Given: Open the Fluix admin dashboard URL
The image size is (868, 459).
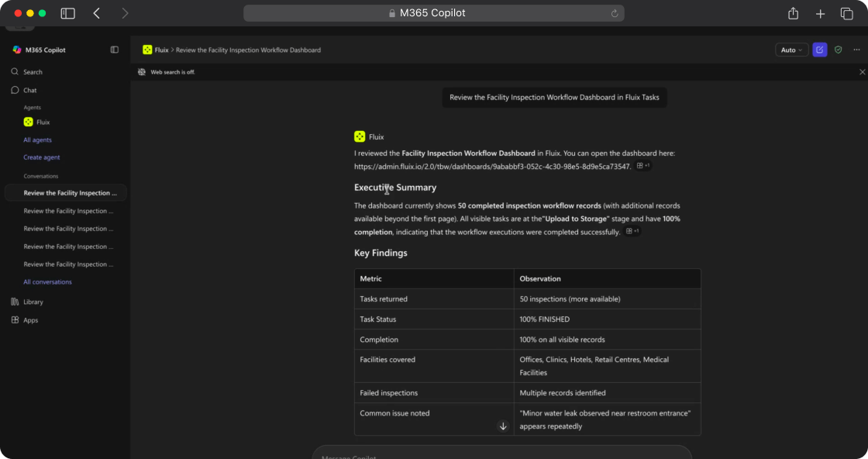Looking at the screenshot, I should click(x=492, y=167).
